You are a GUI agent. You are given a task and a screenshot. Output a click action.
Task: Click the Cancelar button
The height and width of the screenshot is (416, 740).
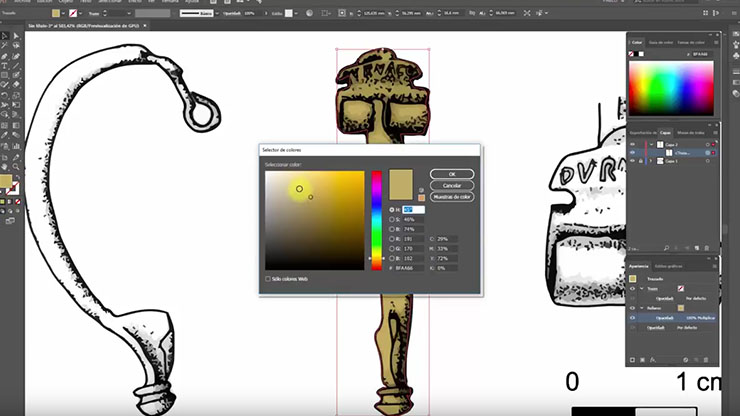452,186
